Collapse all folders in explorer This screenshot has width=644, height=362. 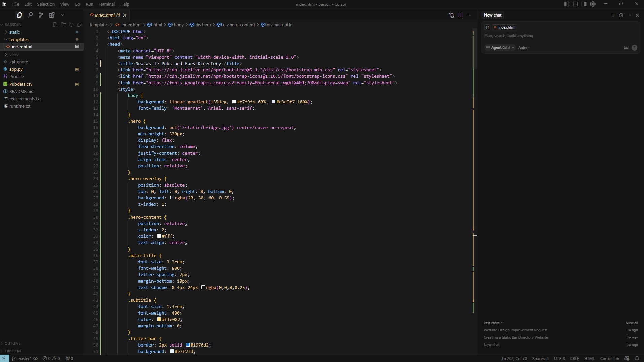(x=79, y=25)
